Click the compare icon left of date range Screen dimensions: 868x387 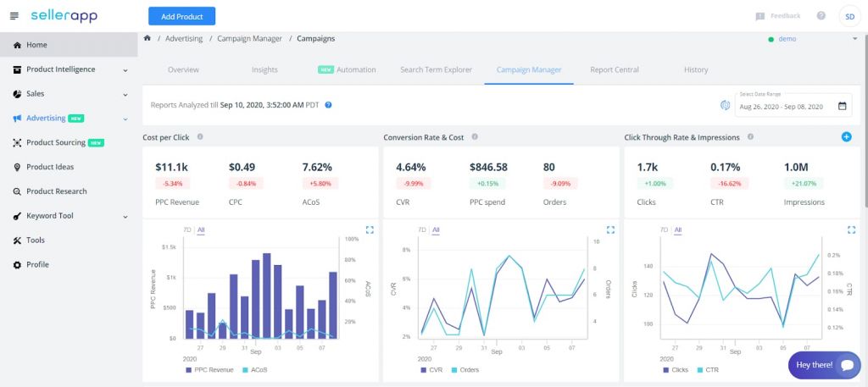click(726, 106)
